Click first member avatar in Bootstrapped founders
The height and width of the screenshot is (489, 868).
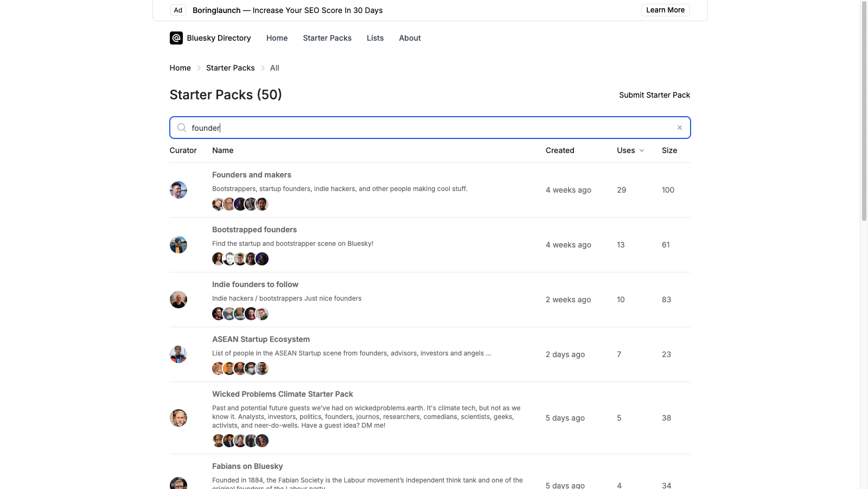point(218,259)
